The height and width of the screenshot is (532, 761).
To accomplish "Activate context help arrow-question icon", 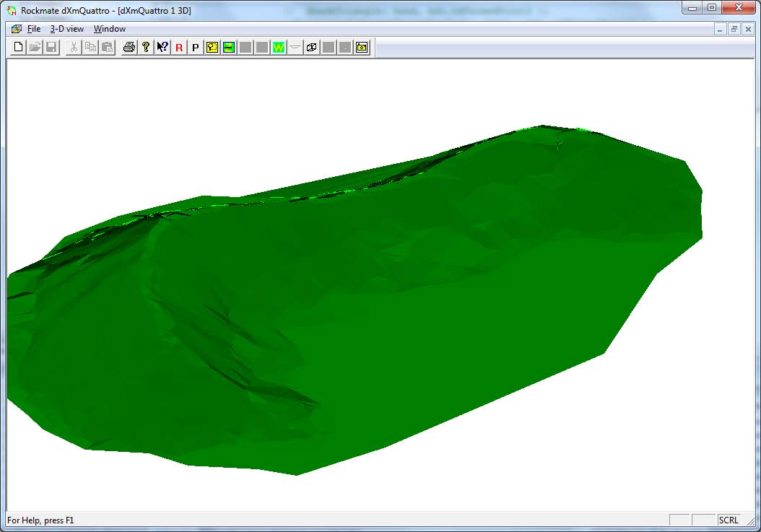I will pos(162,47).
